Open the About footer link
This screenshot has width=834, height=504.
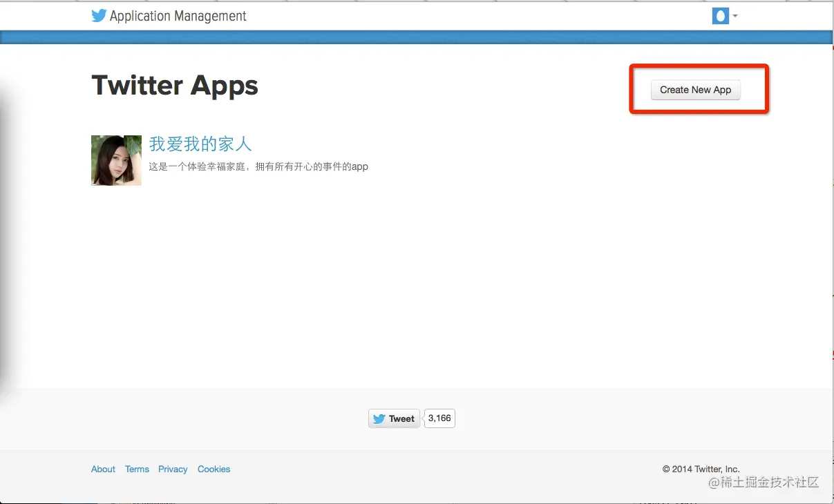click(x=103, y=469)
